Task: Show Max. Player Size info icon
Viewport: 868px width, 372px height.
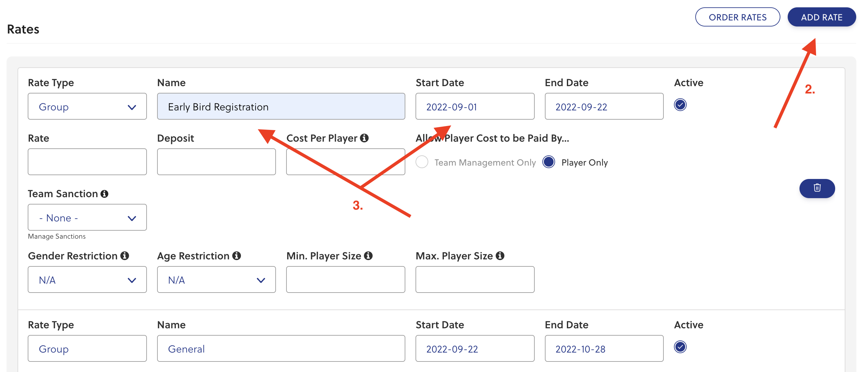Action: 500,256
